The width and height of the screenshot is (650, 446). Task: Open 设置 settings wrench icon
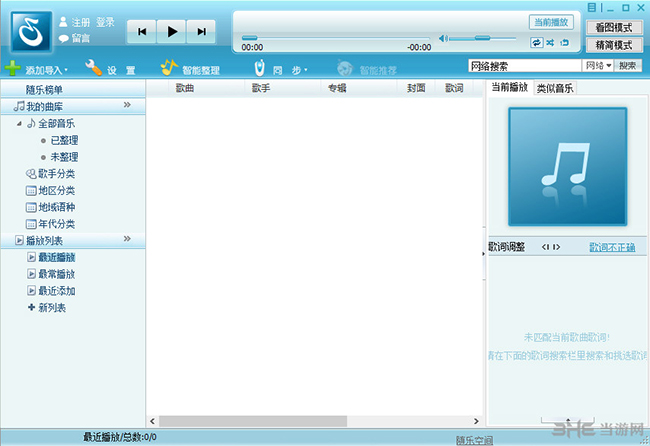tap(93, 68)
